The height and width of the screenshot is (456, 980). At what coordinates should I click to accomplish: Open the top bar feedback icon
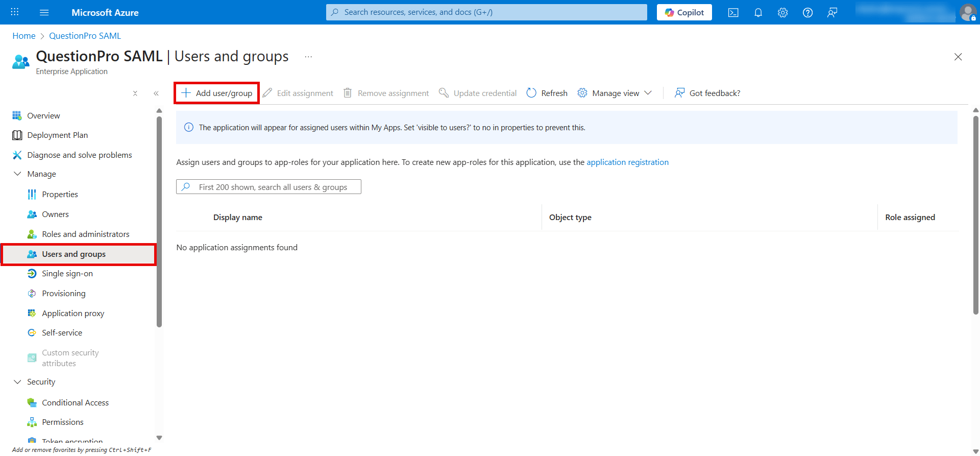832,12
